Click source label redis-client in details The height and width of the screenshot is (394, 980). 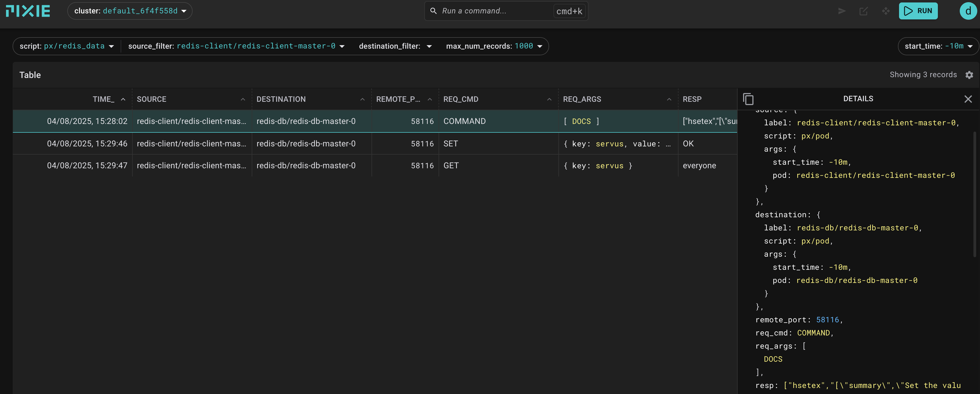pos(876,123)
